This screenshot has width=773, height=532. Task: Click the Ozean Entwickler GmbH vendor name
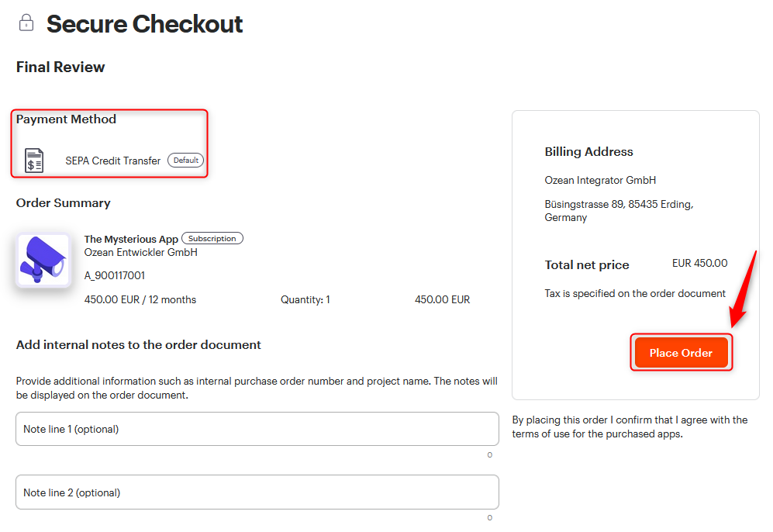pos(141,253)
